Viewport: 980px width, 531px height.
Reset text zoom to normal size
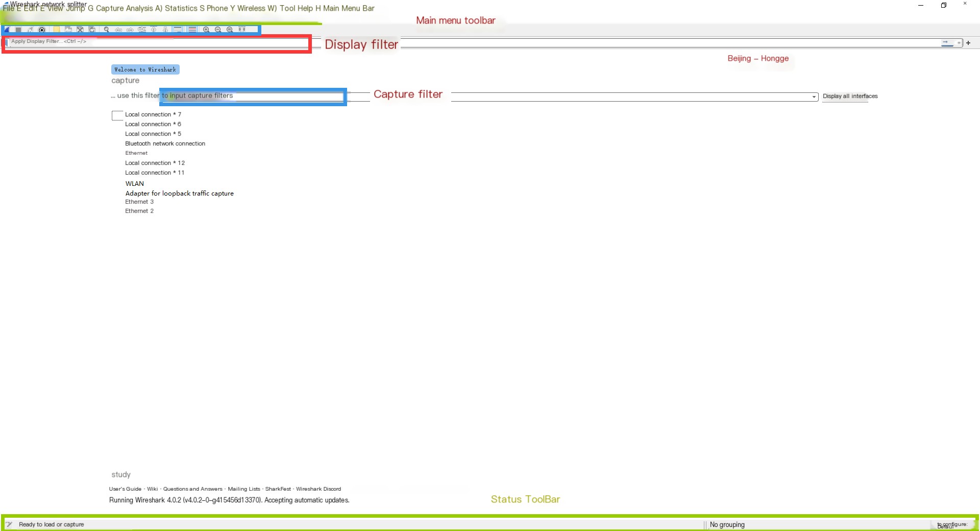230,30
